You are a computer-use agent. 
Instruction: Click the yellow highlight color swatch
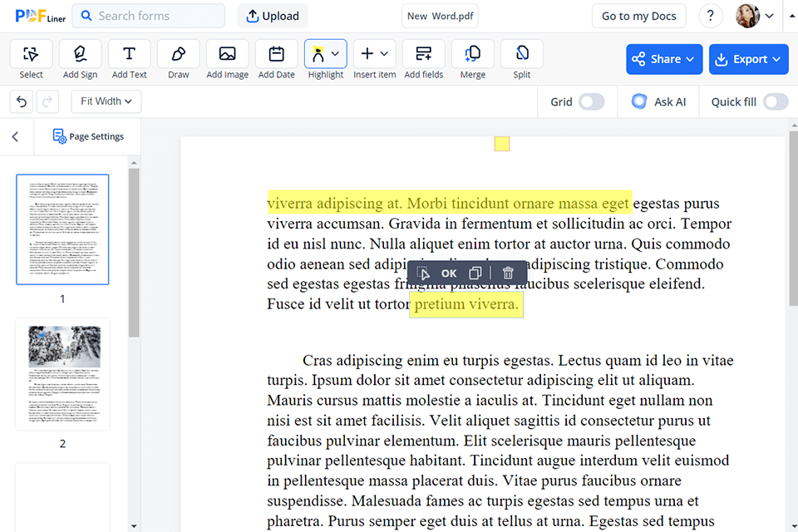click(x=501, y=144)
